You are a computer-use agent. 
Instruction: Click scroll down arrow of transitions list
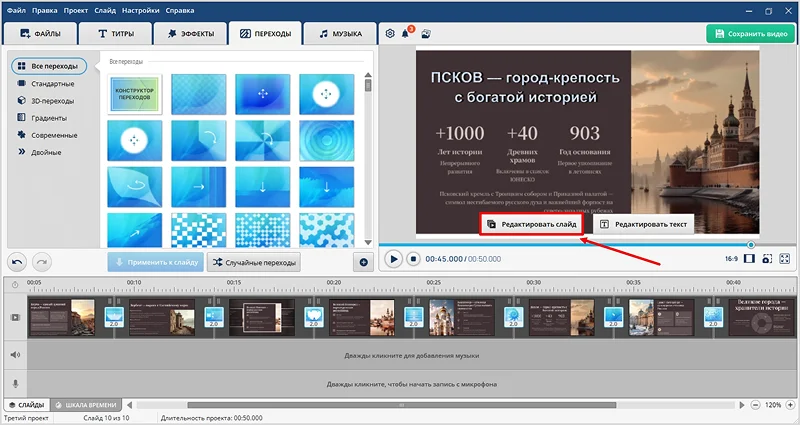tap(368, 243)
